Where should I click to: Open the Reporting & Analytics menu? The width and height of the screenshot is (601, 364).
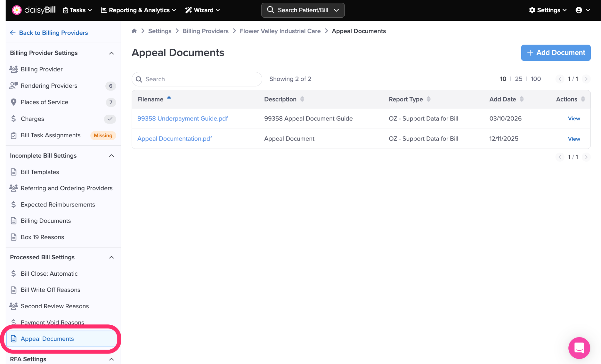tap(139, 10)
